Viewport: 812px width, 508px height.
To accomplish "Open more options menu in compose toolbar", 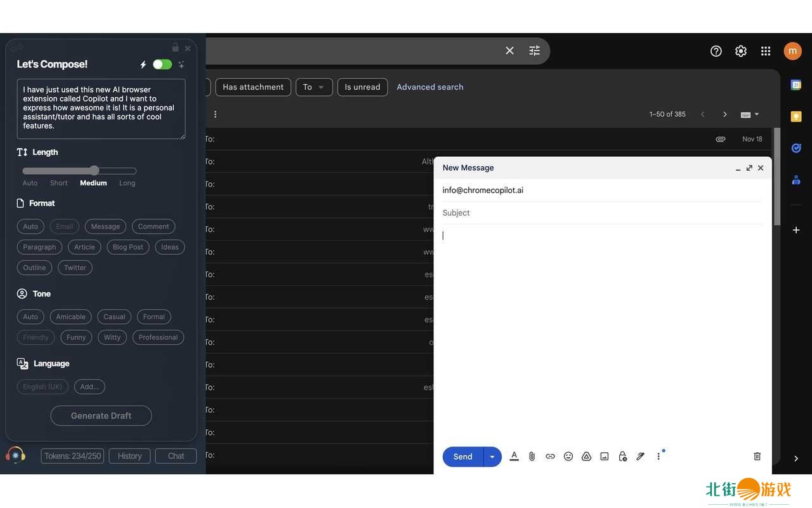I will 658,456.
